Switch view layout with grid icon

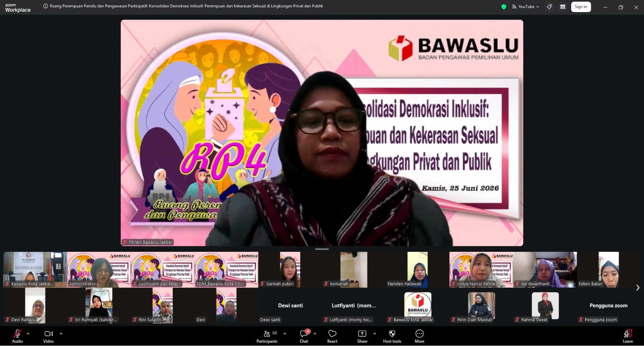point(563,7)
